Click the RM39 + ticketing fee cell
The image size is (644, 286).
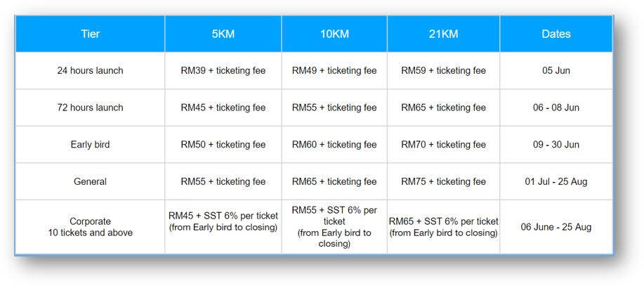click(223, 71)
